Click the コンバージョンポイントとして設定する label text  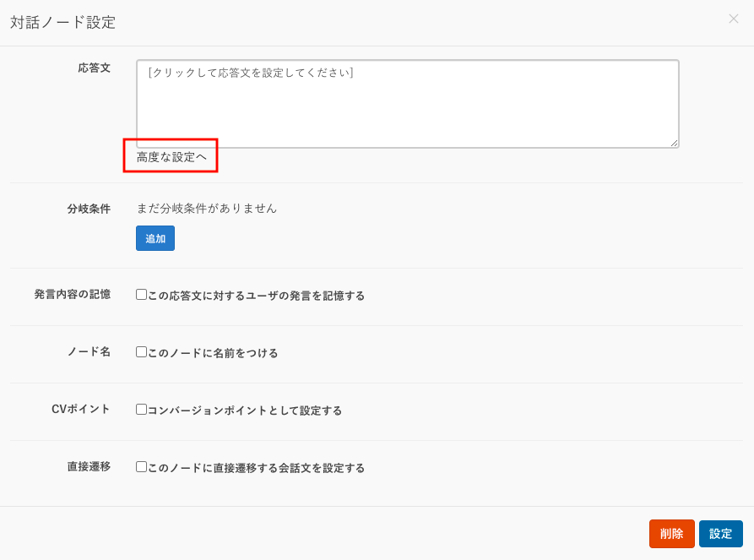tap(245, 410)
